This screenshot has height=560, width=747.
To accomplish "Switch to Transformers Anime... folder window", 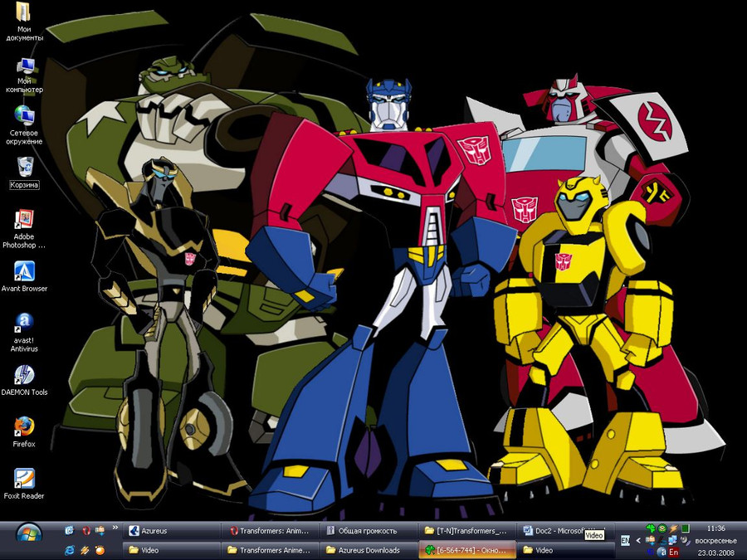I will 271,550.
